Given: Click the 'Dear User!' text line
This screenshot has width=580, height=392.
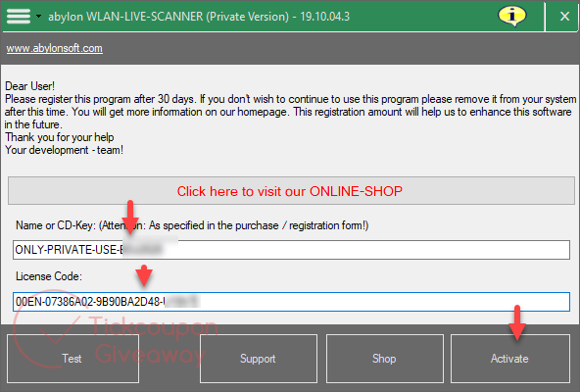Looking at the screenshot, I should [30, 86].
